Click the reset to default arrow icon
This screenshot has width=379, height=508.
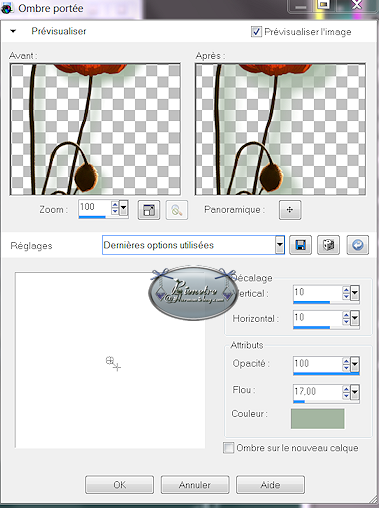point(358,245)
